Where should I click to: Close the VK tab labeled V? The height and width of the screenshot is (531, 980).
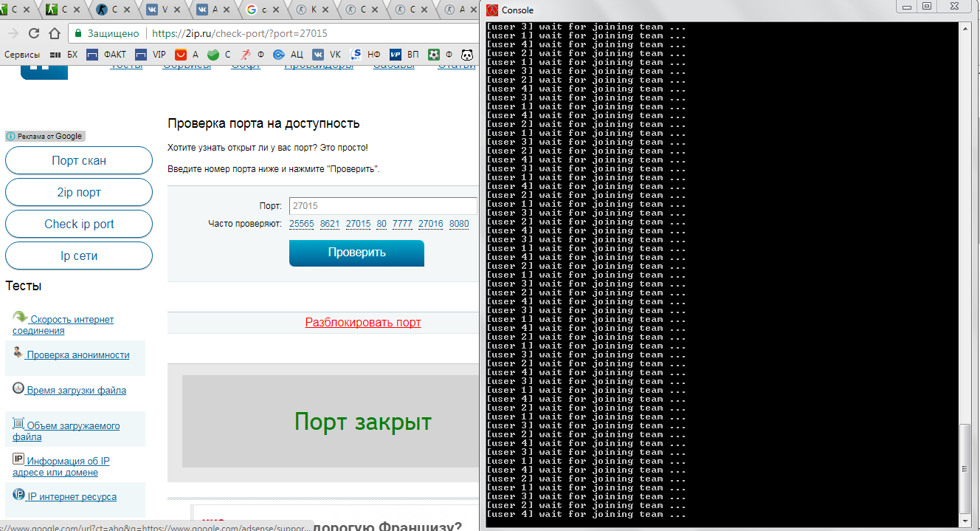(x=178, y=10)
